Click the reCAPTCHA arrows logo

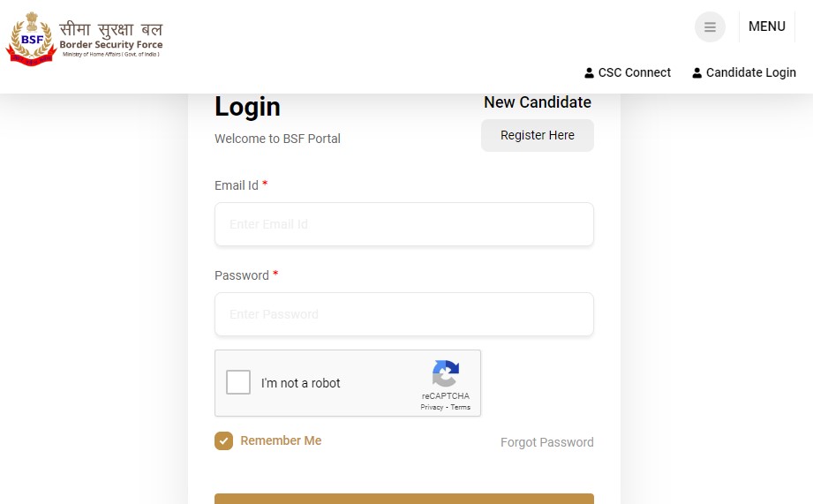pyautogui.click(x=445, y=373)
